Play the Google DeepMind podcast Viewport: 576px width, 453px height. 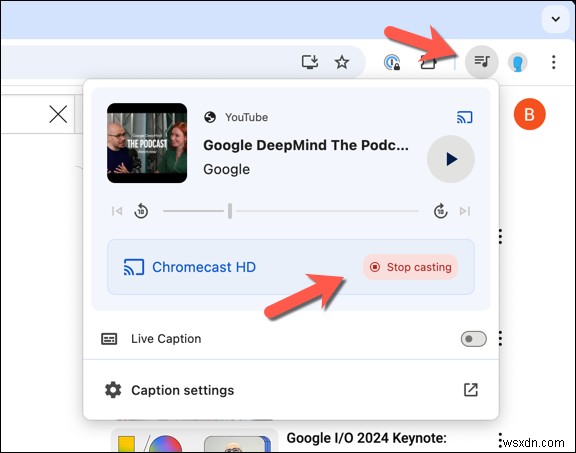(451, 159)
